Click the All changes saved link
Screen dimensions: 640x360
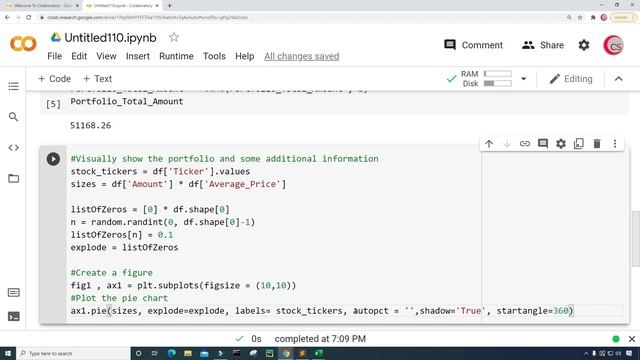(302, 56)
